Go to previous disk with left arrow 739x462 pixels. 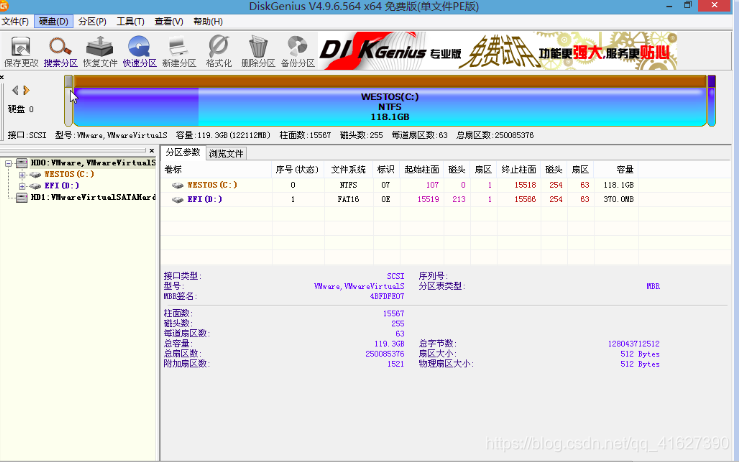(x=15, y=90)
